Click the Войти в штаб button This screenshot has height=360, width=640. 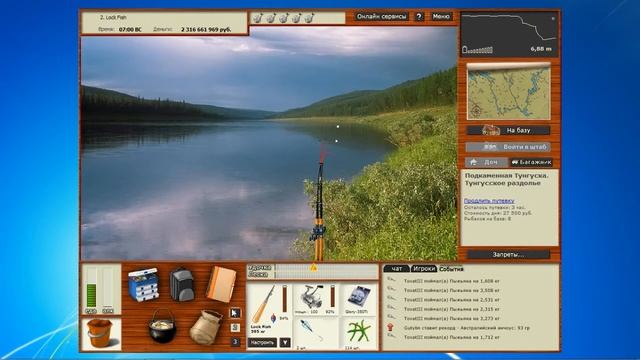[508, 147]
